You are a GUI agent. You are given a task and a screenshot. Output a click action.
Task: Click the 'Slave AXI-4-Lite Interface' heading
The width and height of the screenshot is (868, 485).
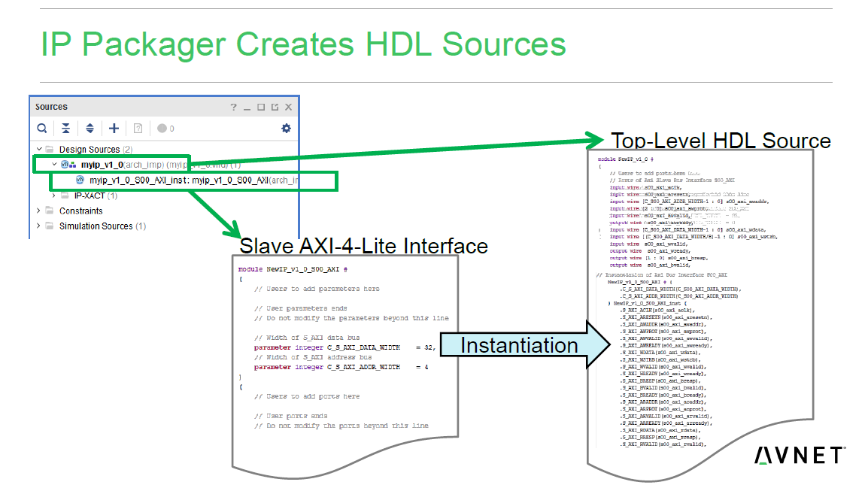click(364, 246)
